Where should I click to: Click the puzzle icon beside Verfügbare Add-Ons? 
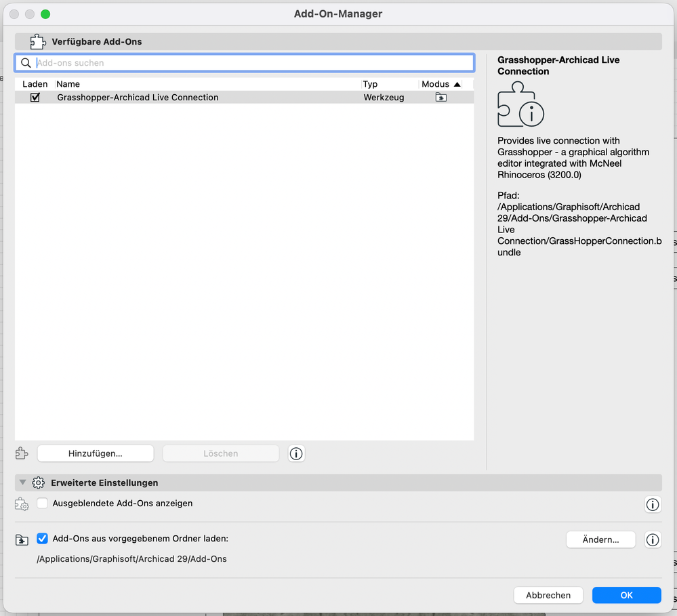[37, 42]
